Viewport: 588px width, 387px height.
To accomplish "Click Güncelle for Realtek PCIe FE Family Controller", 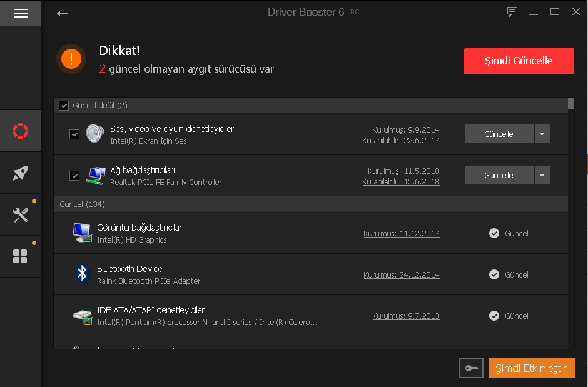I will pyautogui.click(x=500, y=175).
